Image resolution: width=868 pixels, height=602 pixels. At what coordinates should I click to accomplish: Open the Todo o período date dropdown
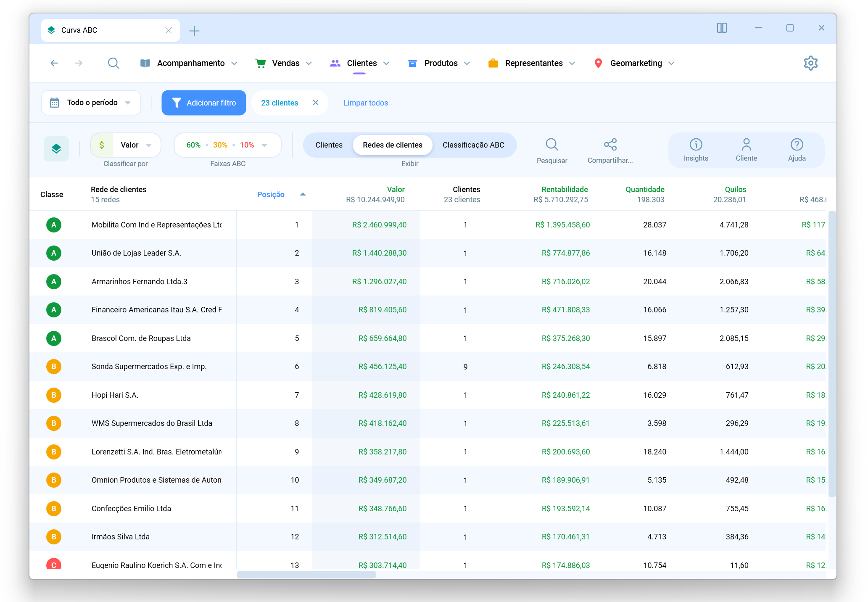click(x=91, y=103)
